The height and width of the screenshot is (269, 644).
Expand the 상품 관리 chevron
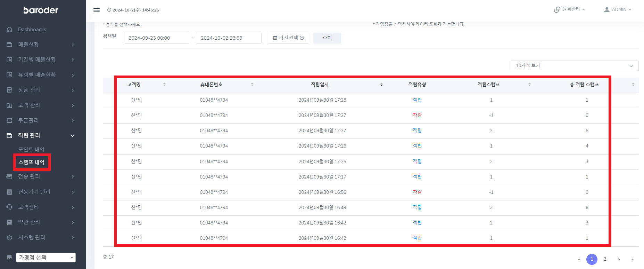(x=73, y=90)
